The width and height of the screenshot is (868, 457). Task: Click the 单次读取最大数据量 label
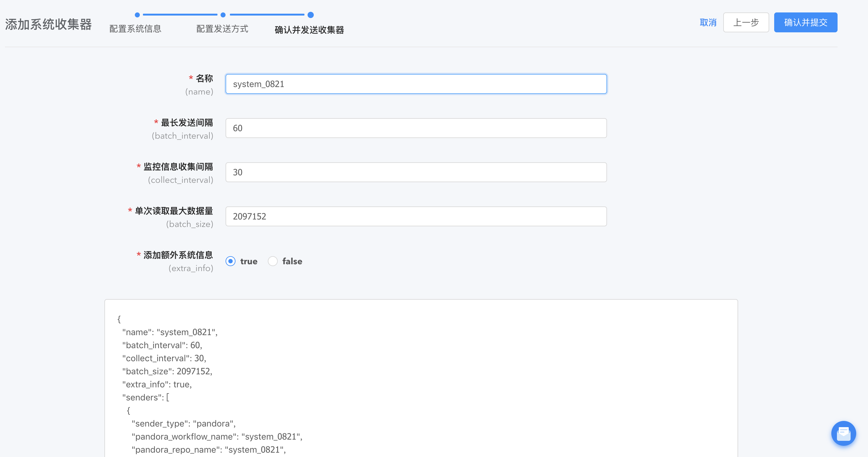[x=174, y=211]
